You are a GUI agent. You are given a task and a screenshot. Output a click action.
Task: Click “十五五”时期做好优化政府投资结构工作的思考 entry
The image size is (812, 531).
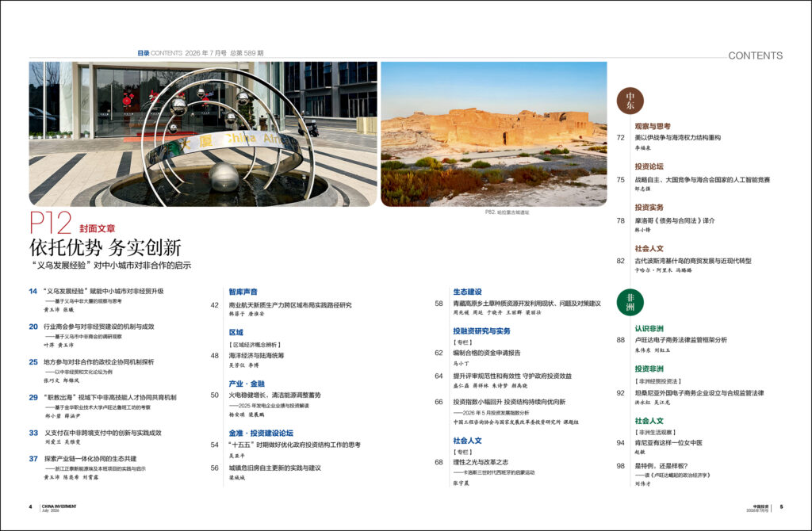tap(294, 445)
